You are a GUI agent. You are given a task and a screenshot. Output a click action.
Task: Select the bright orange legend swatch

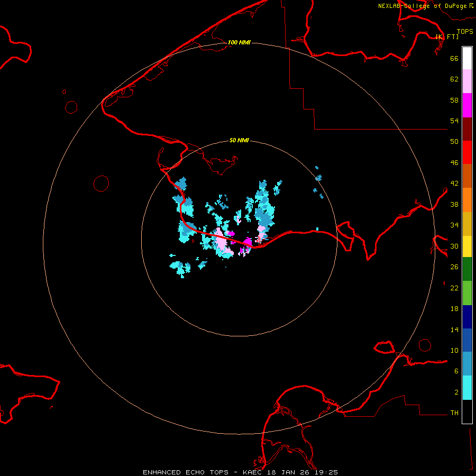point(467,200)
